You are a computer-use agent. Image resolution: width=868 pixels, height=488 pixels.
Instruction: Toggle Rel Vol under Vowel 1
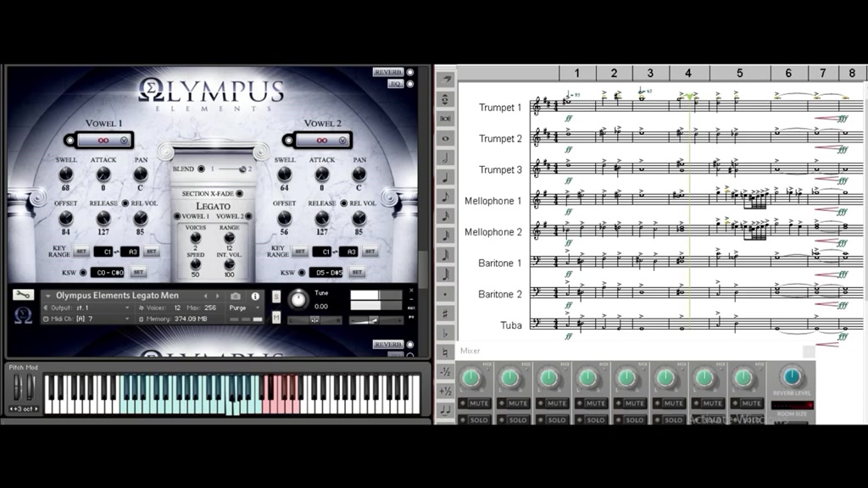point(125,203)
